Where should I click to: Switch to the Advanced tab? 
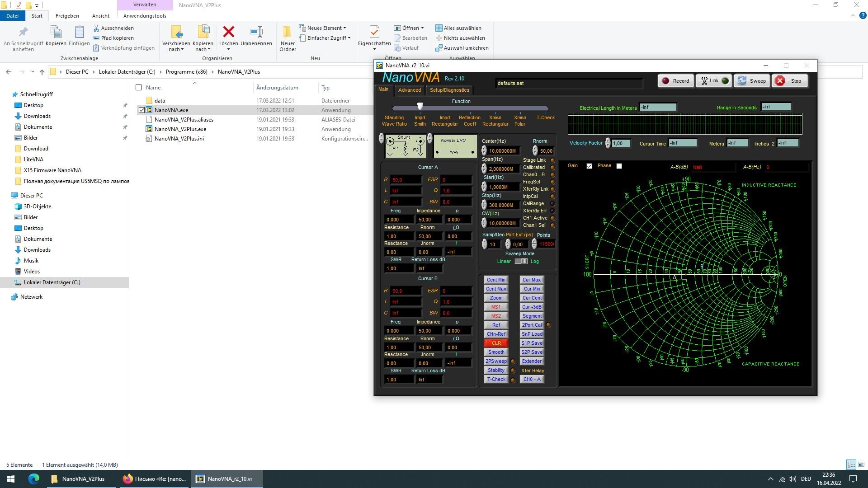pyautogui.click(x=409, y=90)
